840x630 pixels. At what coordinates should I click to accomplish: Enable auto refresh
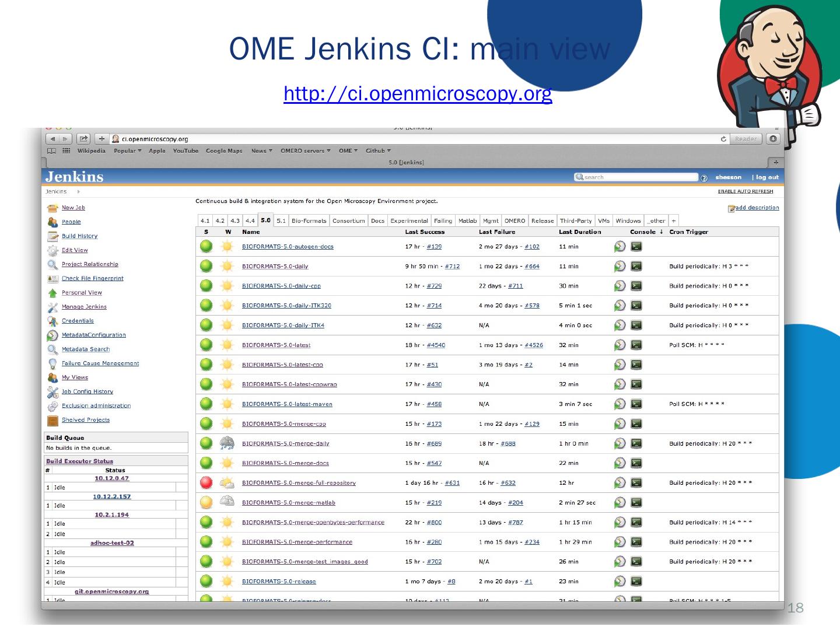745,191
